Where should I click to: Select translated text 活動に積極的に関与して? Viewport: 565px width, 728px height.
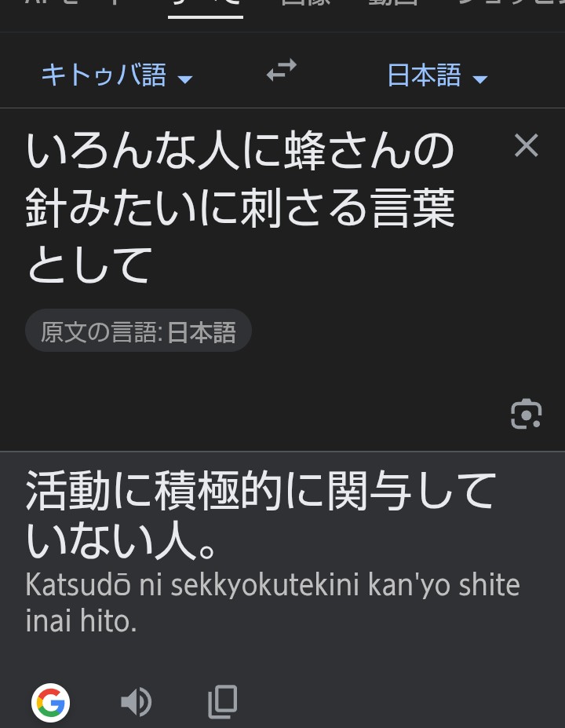coord(261,490)
